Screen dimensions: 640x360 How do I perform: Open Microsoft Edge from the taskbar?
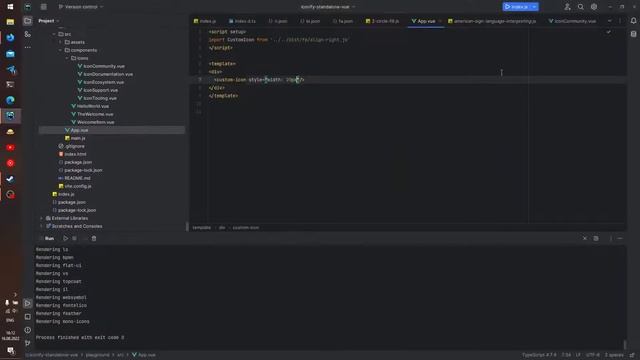pyautogui.click(x=10, y=100)
